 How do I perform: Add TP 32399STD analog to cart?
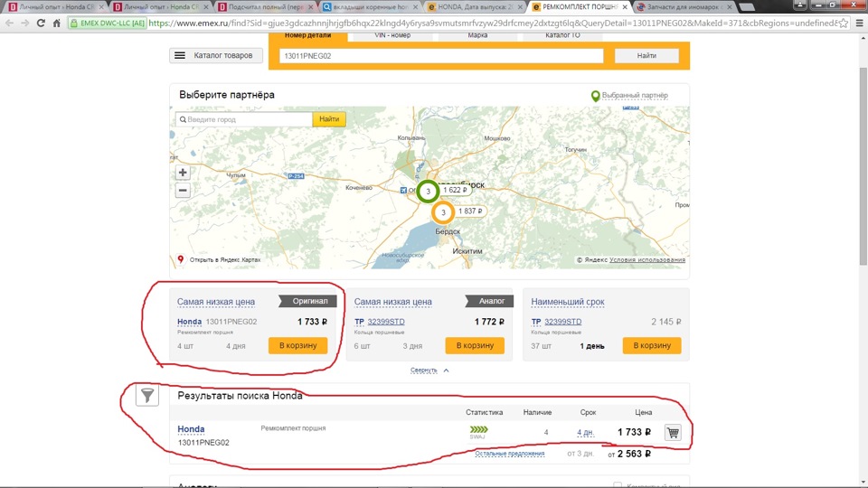pyautogui.click(x=475, y=345)
